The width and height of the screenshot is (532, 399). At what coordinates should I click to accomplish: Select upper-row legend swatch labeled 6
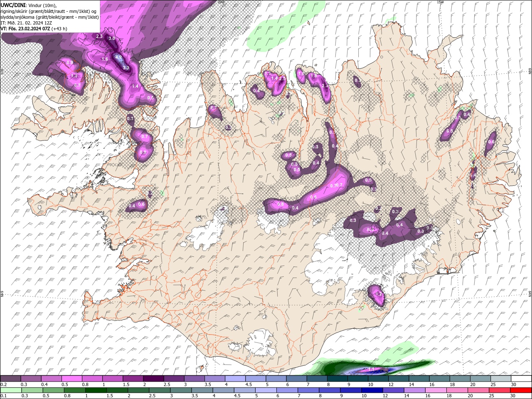tap(296, 379)
